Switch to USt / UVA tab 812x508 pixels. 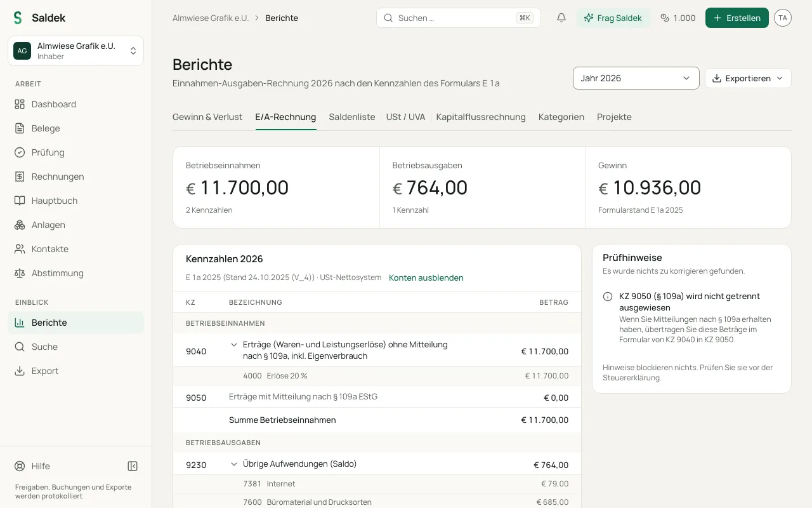tap(406, 117)
